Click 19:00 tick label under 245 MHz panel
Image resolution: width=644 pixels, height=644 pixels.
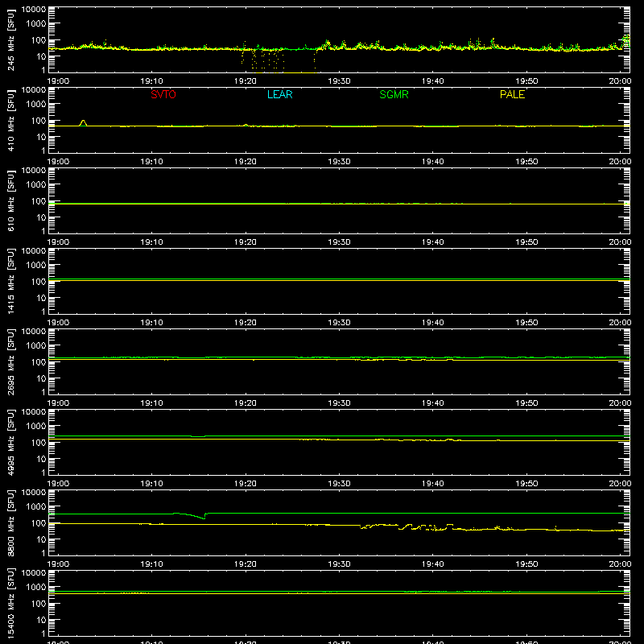(58, 81)
